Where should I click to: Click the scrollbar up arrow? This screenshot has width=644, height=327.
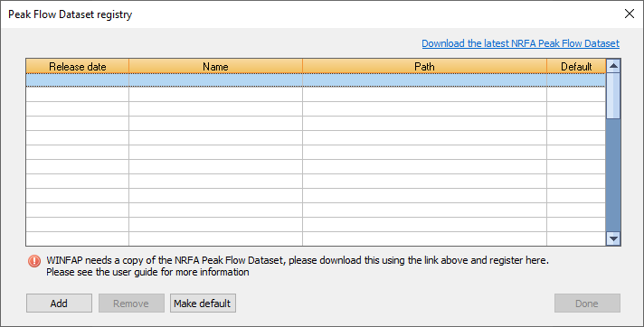pos(613,66)
